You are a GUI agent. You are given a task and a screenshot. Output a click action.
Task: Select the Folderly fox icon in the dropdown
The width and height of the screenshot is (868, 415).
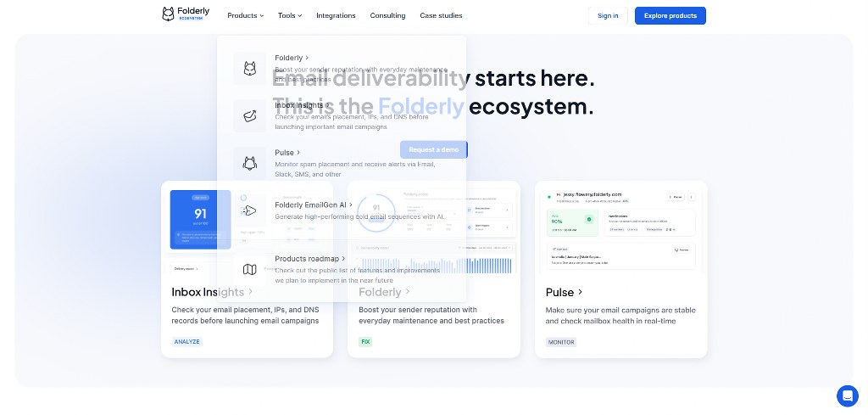click(x=250, y=69)
